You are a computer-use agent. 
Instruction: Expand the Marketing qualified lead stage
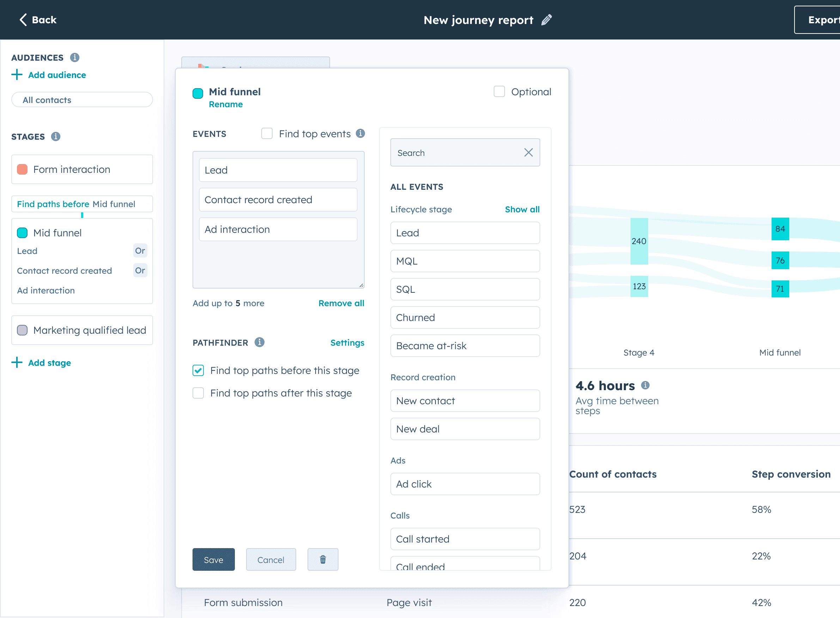82,330
